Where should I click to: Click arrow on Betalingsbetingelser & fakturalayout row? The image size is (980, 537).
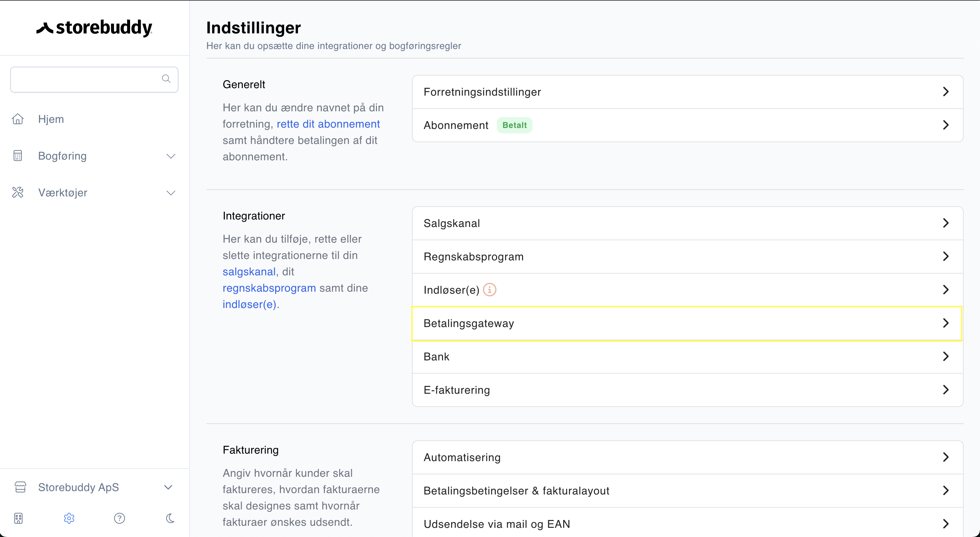click(946, 491)
